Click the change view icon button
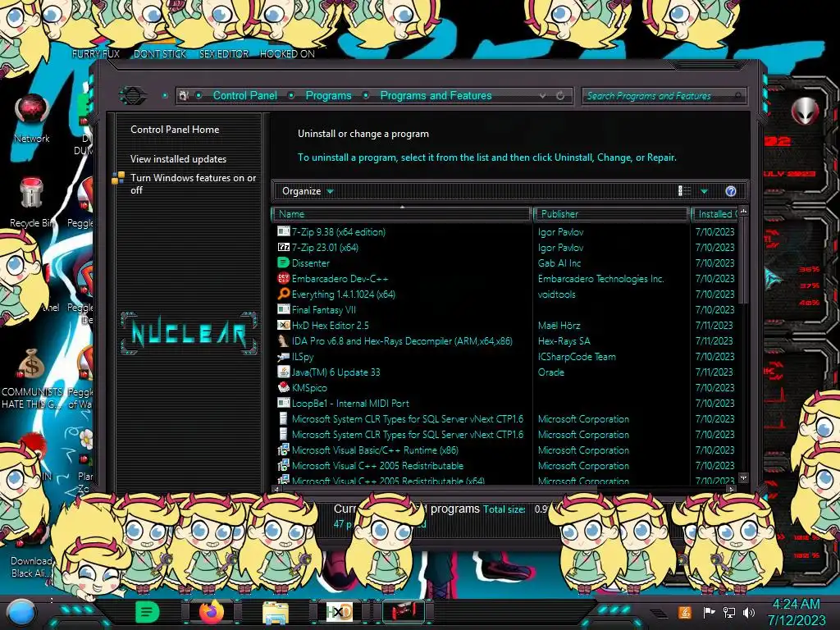The image size is (840, 630). click(685, 191)
